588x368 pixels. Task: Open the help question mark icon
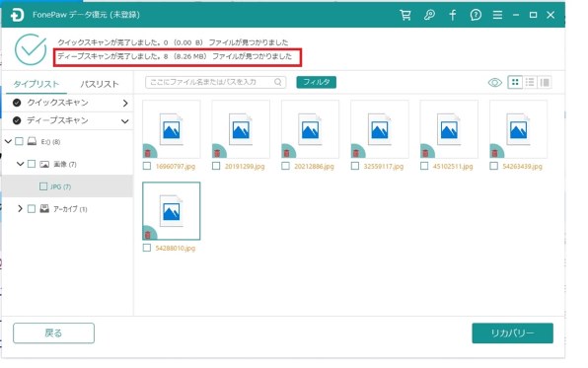(476, 15)
